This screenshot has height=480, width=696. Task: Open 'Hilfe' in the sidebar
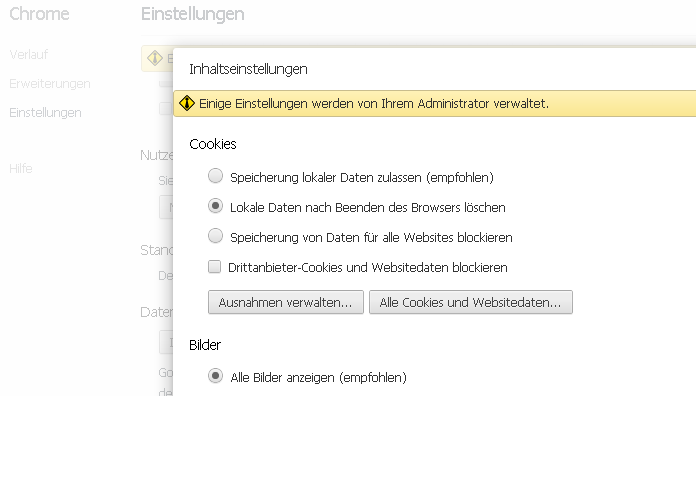point(21,169)
